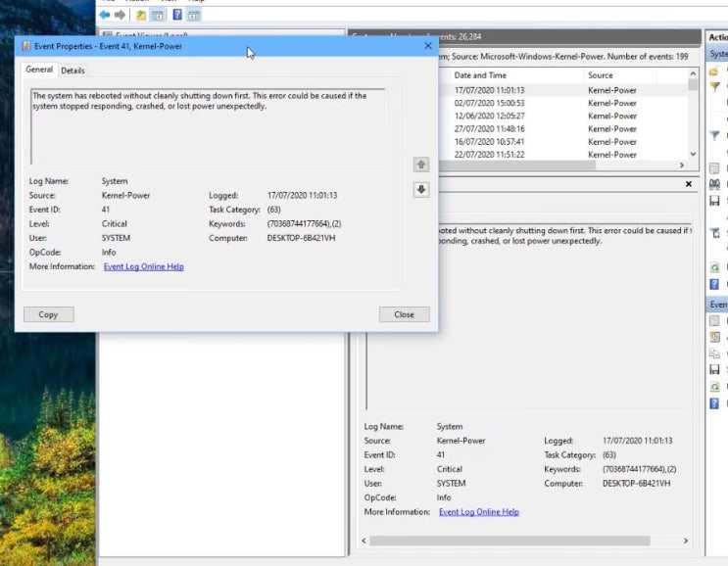
Task: Click the Critical level value in the dialog
Action: [x=115, y=223]
